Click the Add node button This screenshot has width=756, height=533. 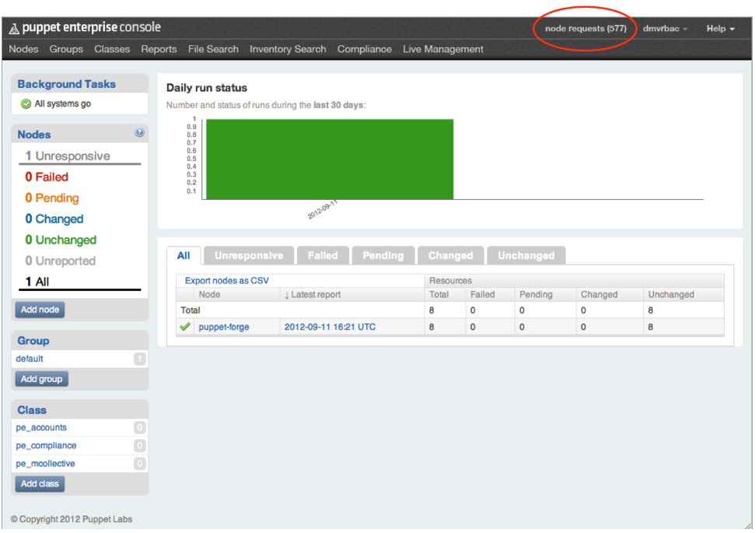click(40, 310)
